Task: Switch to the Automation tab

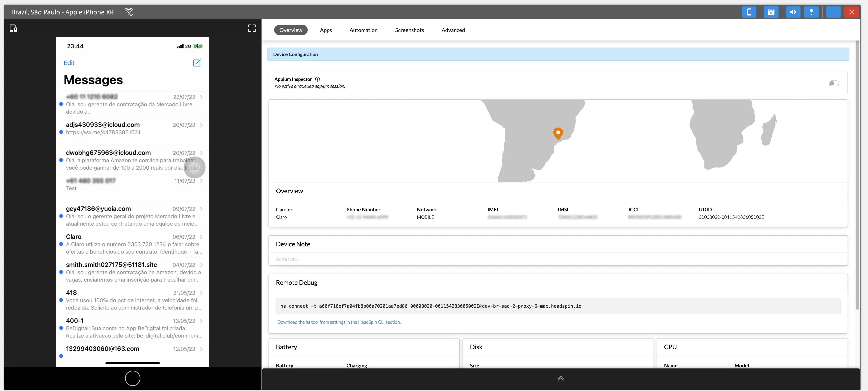Action: (363, 30)
